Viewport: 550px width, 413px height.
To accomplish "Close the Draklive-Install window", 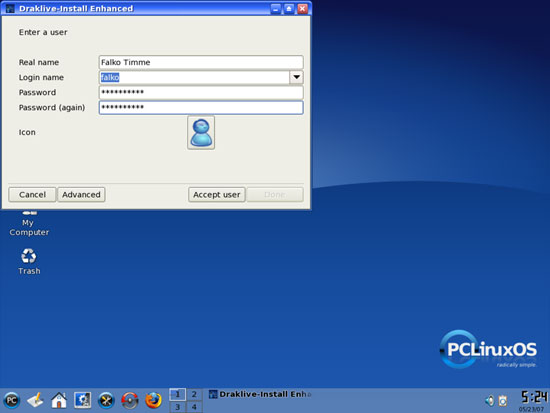I will click(x=302, y=9).
